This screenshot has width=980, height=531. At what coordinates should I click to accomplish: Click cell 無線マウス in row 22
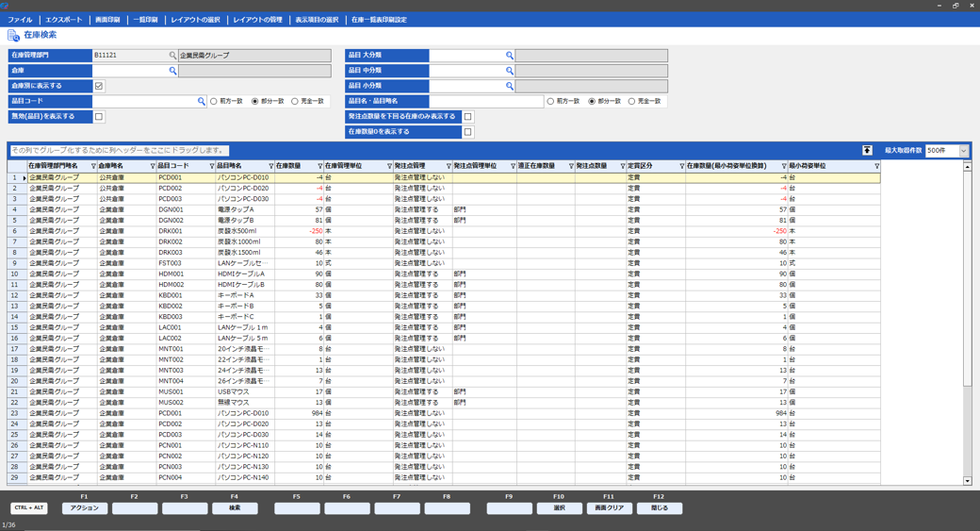point(245,403)
